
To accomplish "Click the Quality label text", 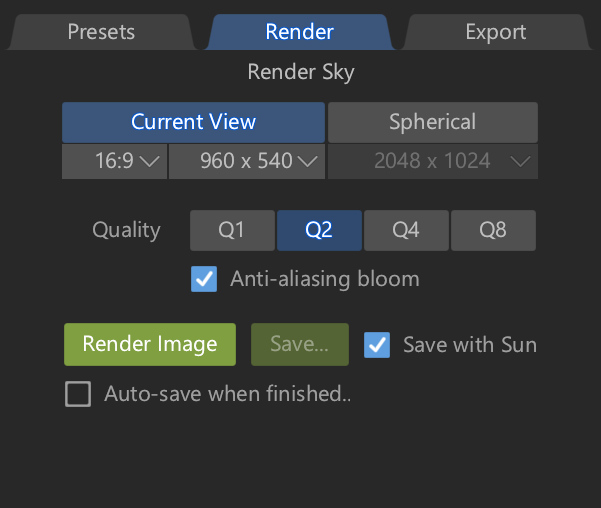I will [x=126, y=230].
